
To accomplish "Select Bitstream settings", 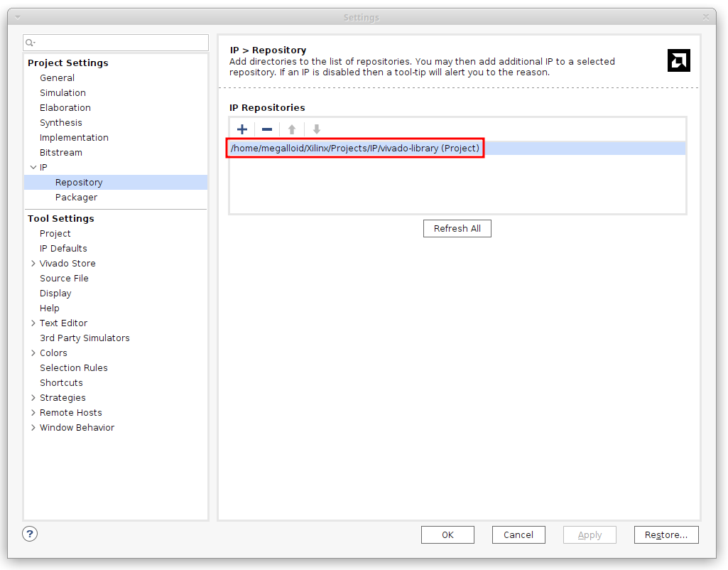I will [61, 152].
